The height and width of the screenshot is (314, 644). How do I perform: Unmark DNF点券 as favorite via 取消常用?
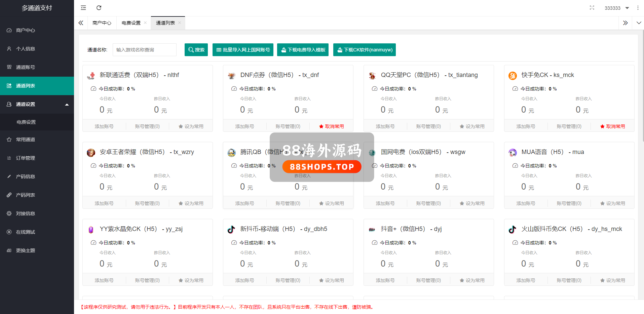pyautogui.click(x=331, y=126)
